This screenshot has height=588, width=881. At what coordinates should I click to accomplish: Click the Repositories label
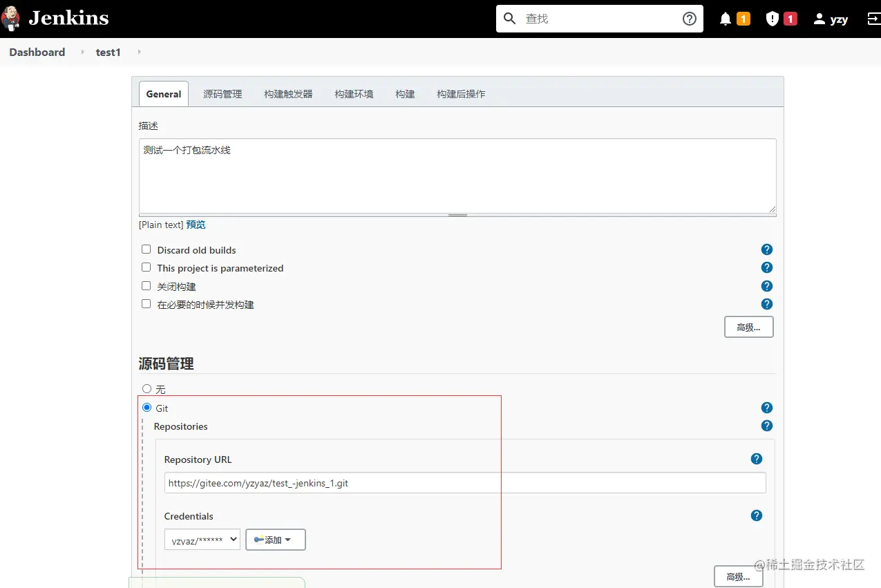tap(181, 426)
